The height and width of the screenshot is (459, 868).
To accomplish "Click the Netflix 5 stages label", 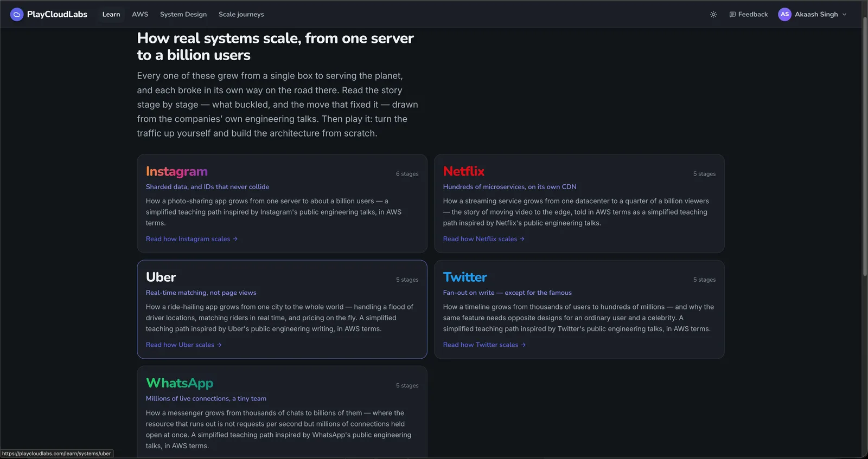I will 705,174.
